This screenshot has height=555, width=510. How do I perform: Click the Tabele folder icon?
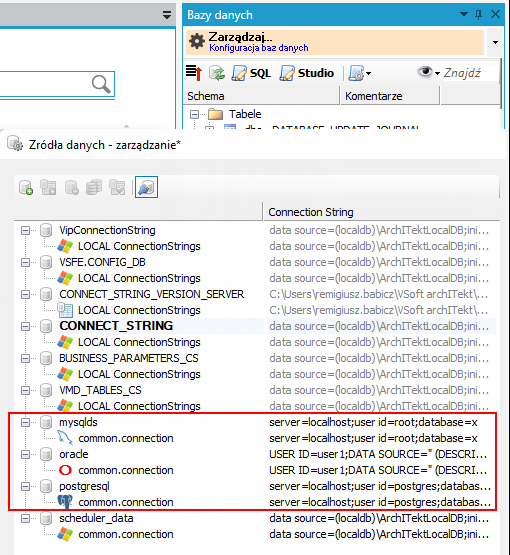pyautogui.click(x=216, y=114)
